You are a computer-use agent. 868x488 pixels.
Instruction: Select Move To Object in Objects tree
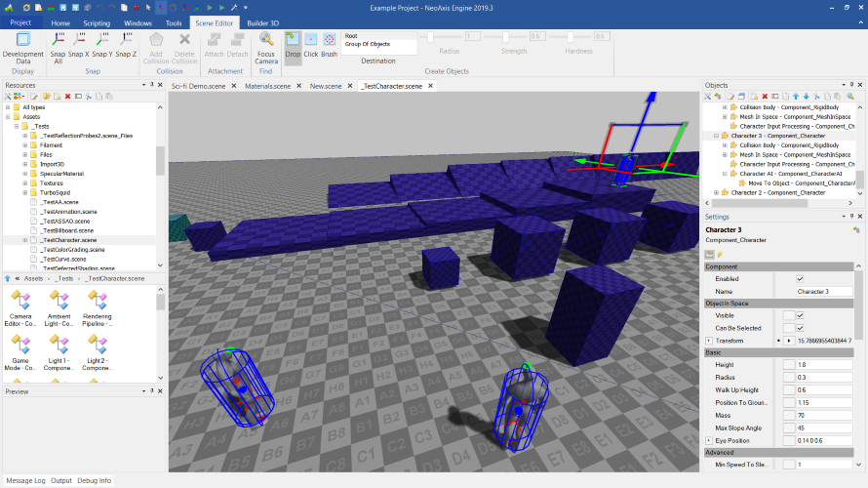[801, 183]
